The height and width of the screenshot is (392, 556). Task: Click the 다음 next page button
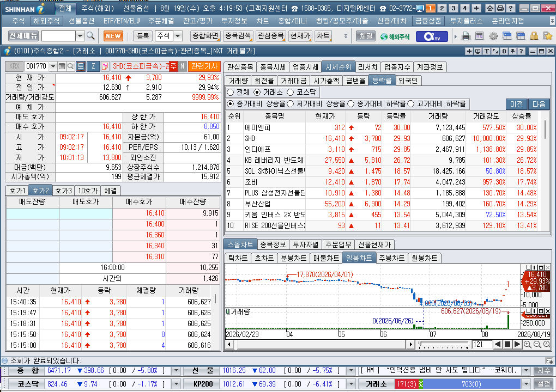[539, 104]
